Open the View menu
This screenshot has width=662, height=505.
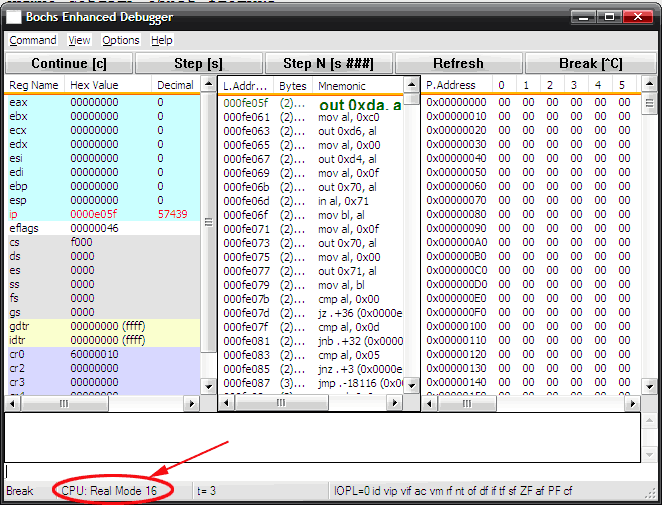point(80,40)
